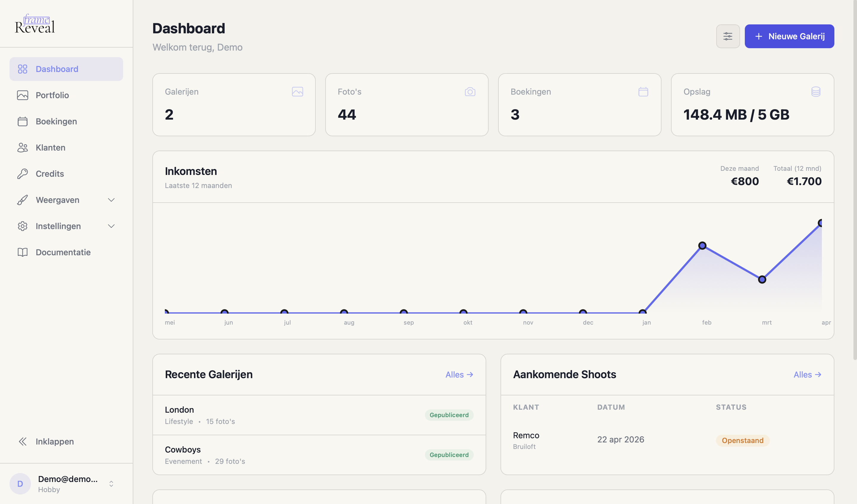The image size is (857, 504).
Task: Click the Gepubliceerd badge for Cowboys
Action: 449,455
